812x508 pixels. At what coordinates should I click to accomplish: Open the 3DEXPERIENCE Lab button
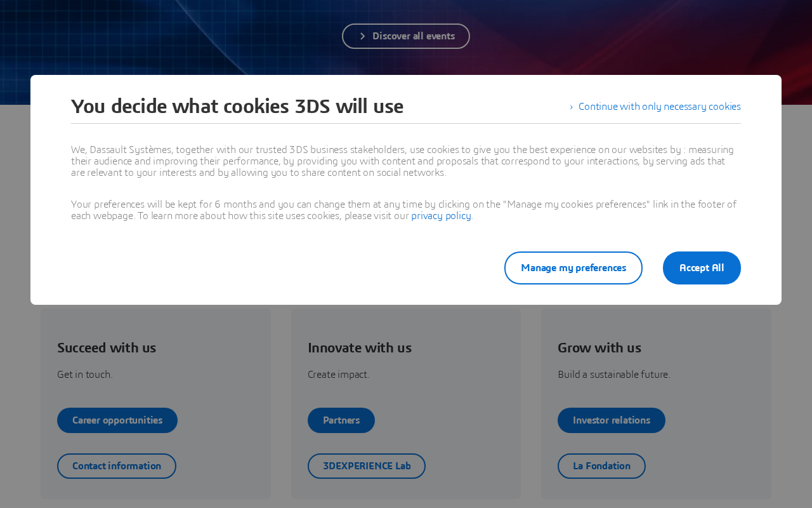coord(367,466)
